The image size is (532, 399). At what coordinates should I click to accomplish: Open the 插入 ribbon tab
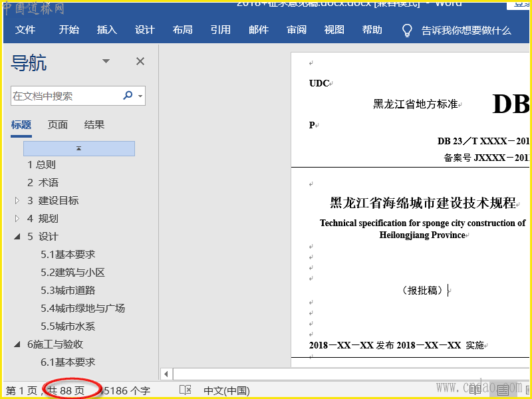pyautogui.click(x=107, y=30)
